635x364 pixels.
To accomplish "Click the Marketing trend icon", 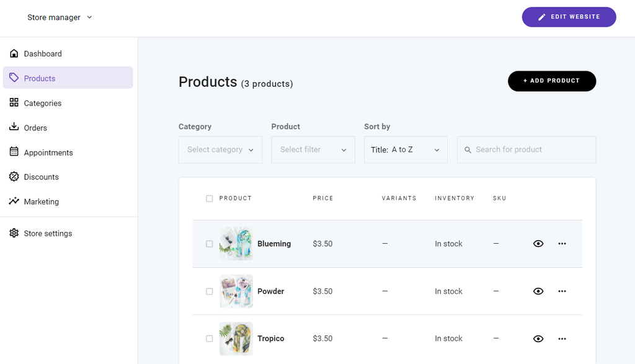I will pyautogui.click(x=14, y=202).
